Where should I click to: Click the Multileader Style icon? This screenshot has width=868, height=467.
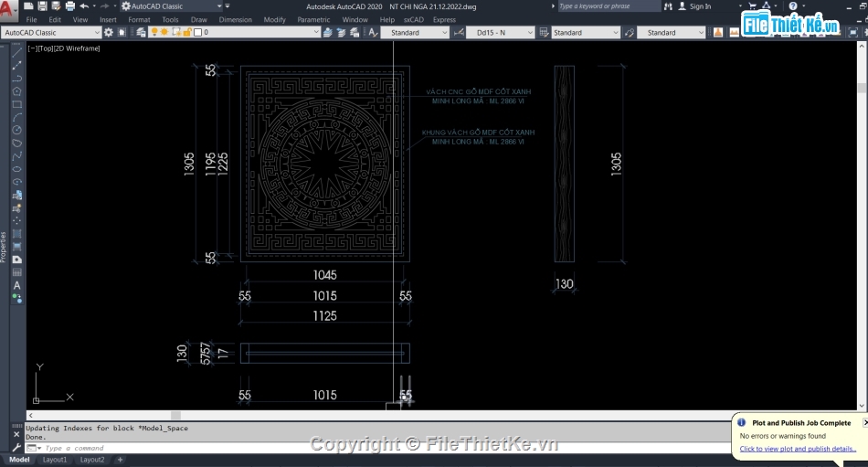tap(630, 32)
